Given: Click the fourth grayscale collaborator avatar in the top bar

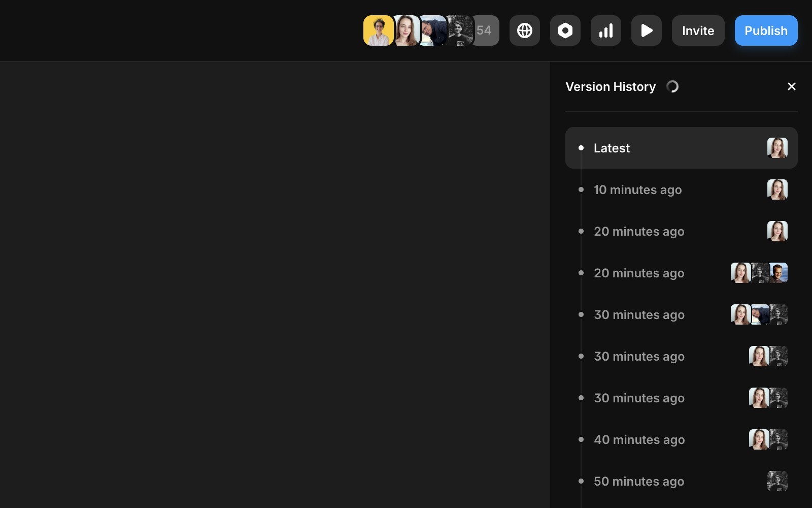Looking at the screenshot, I should coord(460,30).
